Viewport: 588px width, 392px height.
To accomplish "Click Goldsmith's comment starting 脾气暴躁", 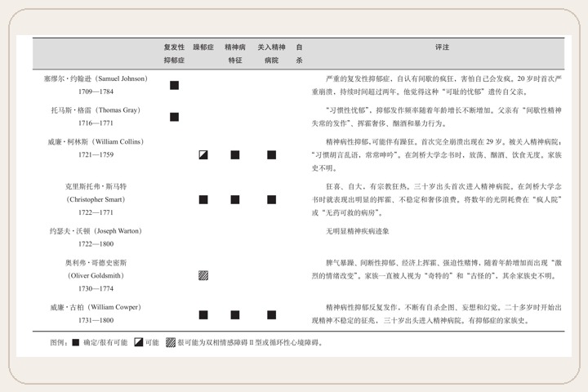I will [436, 269].
